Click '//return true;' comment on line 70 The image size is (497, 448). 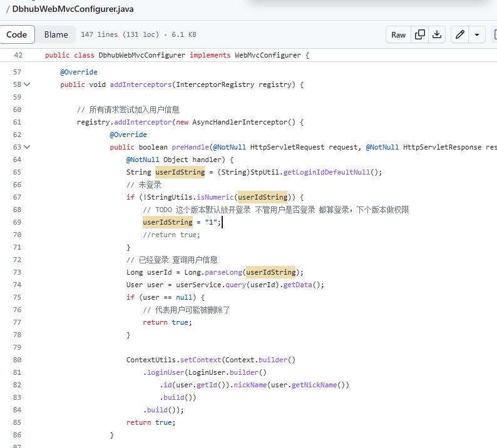pos(172,235)
